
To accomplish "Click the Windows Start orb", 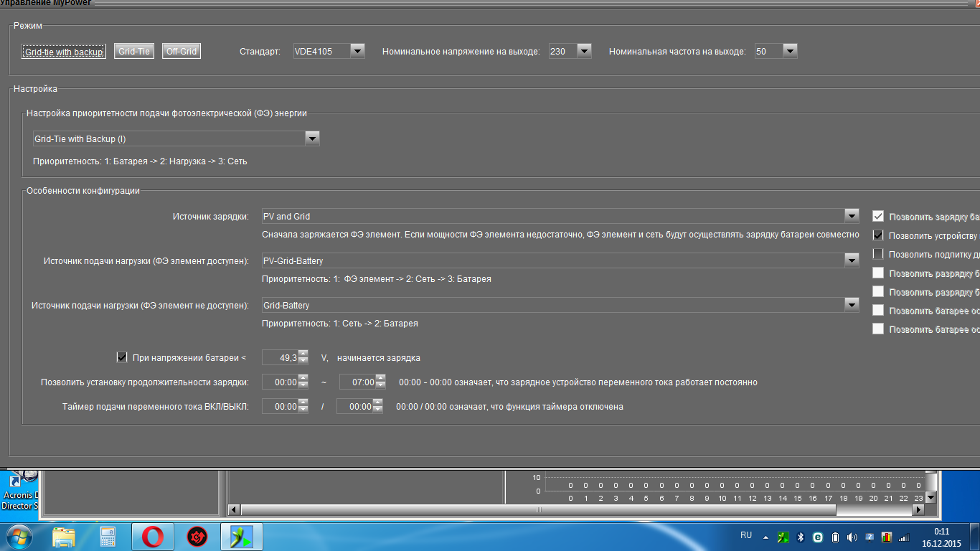I will (x=19, y=537).
